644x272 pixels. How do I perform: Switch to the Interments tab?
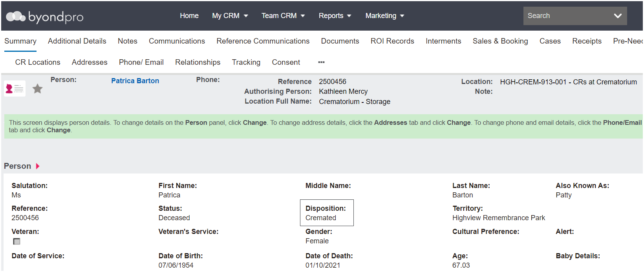pyautogui.click(x=443, y=41)
